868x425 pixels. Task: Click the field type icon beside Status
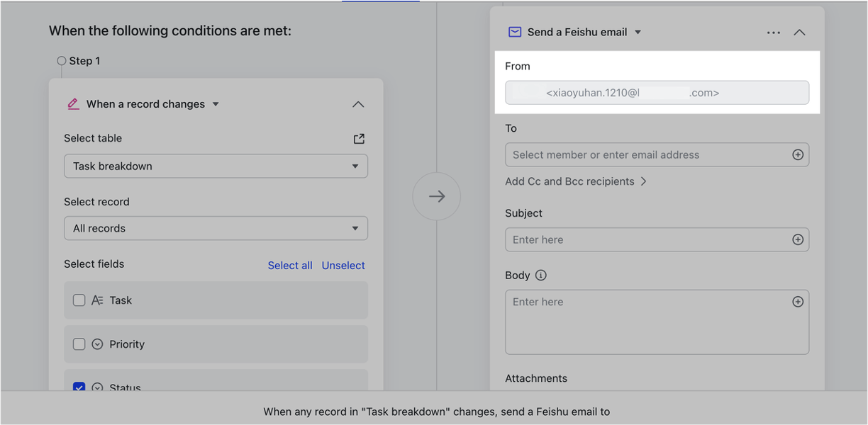[97, 387]
